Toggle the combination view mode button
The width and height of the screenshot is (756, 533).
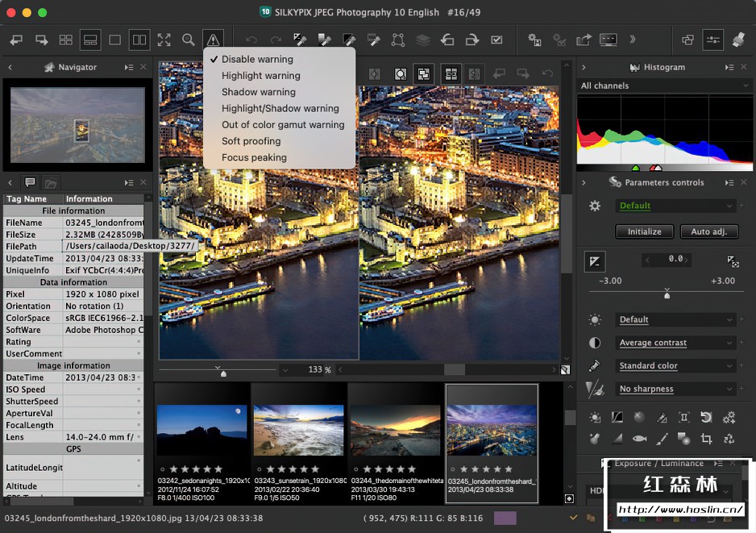click(90, 40)
